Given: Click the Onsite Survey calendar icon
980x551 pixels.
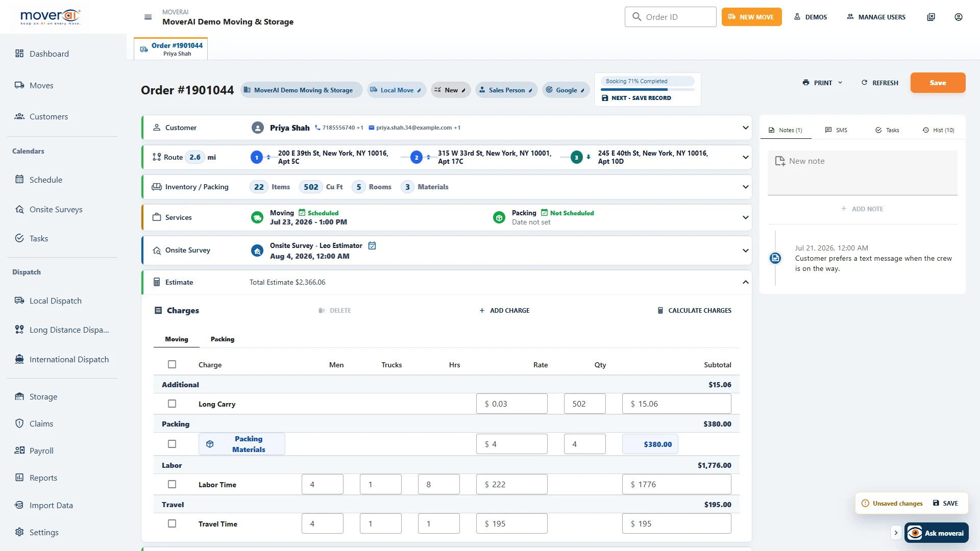Looking at the screenshot, I should [372, 245].
